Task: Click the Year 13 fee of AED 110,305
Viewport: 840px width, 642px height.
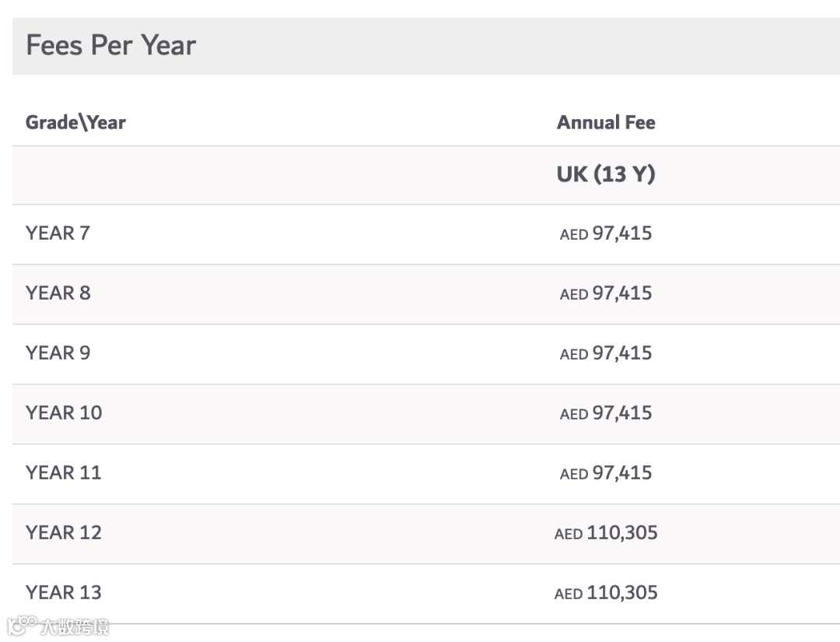Action: tap(606, 593)
